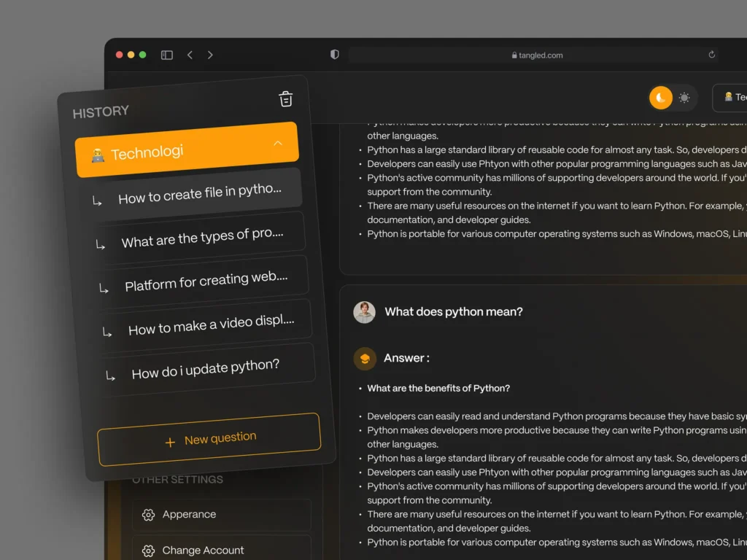
Task: Delete history with the trash icon
Action: point(286,99)
